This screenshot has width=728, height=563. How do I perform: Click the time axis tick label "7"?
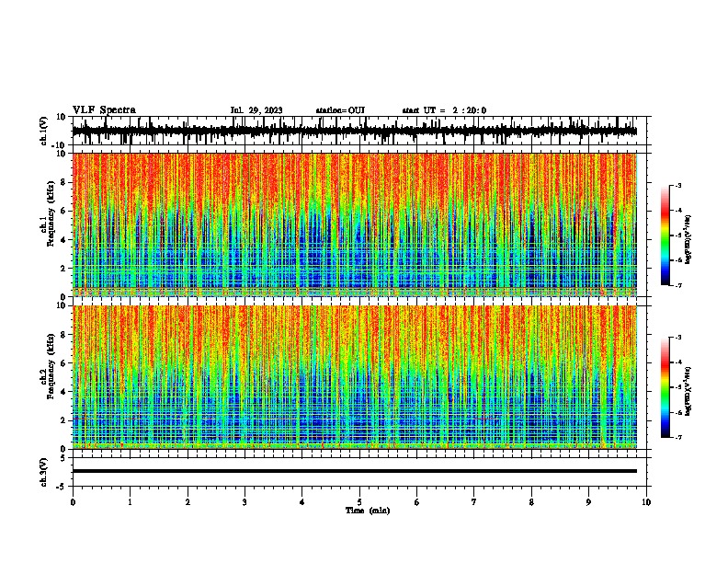474,502
